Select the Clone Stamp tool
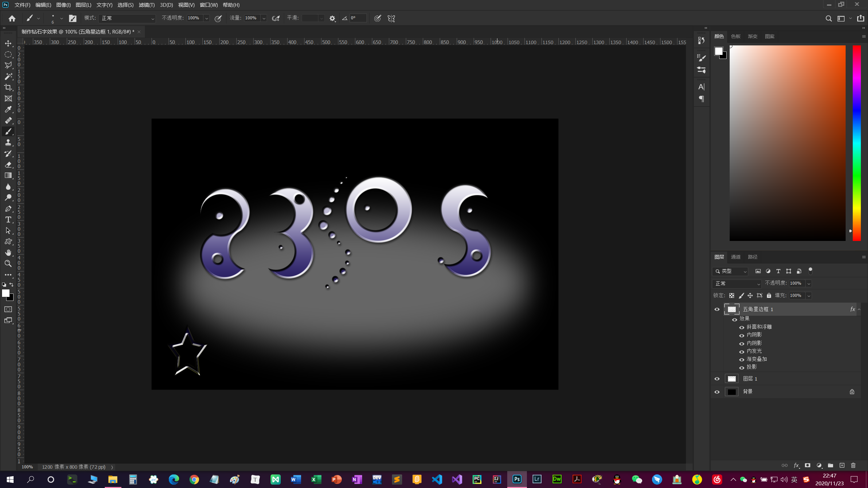Screen dimensions: 868x488 [x=8, y=143]
